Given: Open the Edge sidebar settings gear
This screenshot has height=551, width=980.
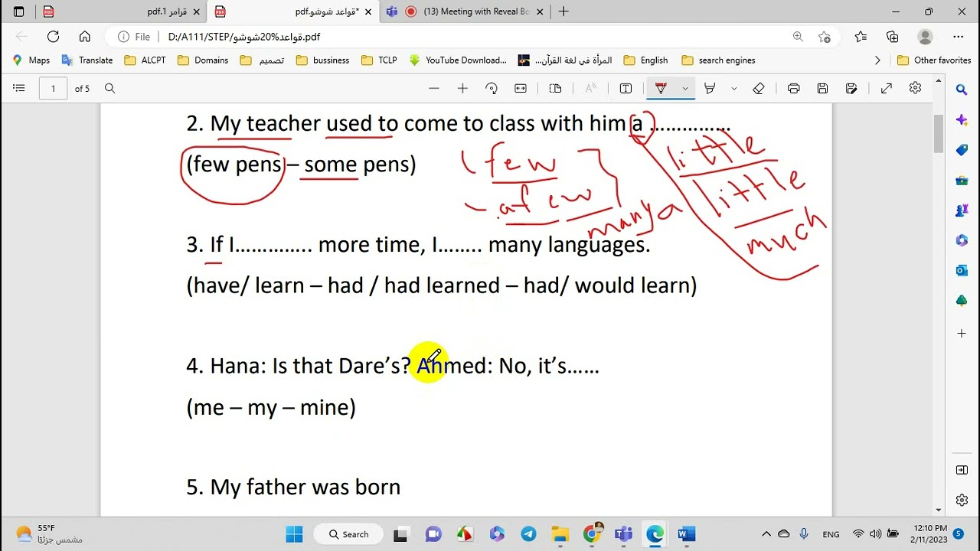Looking at the screenshot, I should 962,500.
